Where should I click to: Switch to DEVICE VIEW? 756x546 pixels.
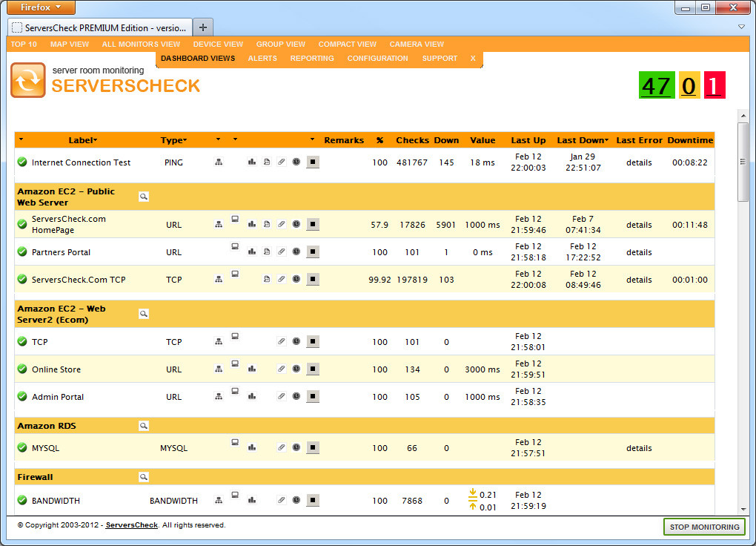click(x=218, y=44)
